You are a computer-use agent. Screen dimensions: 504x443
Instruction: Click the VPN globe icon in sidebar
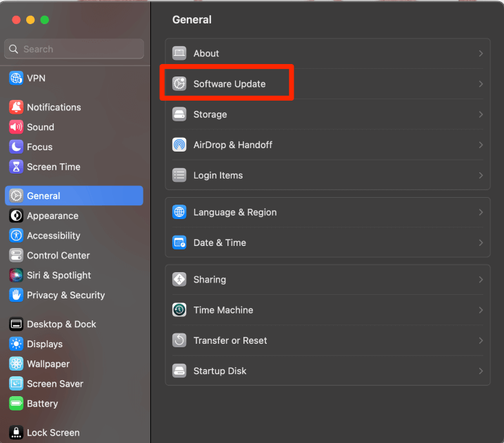click(x=16, y=78)
